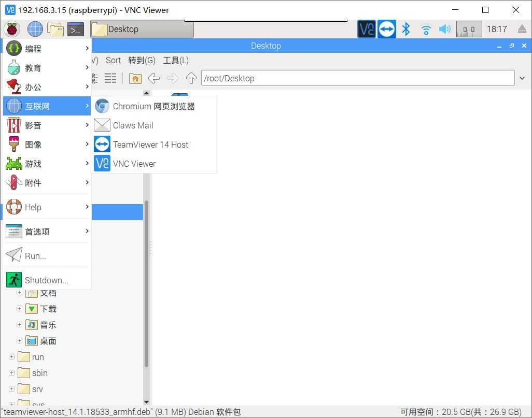Open the 游戏 games category

coord(47,164)
